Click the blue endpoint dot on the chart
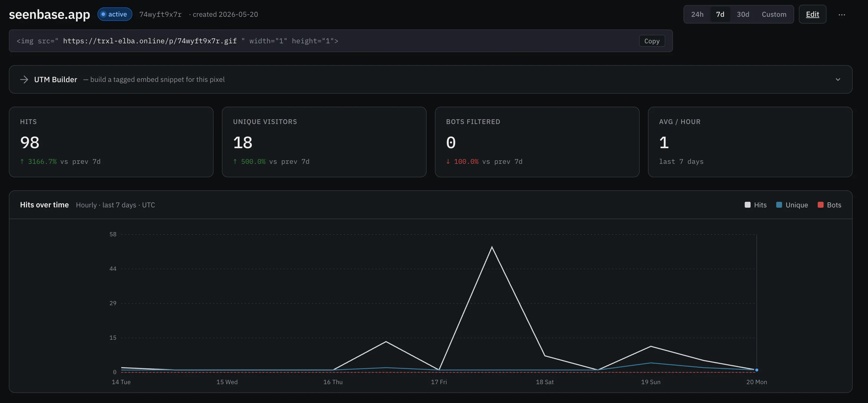The image size is (868, 403). pyautogui.click(x=756, y=370)
